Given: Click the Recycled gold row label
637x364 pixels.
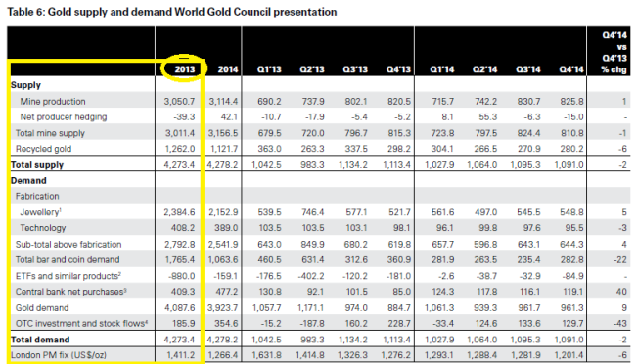Looking at the screenshot, I should pos(43,149).
